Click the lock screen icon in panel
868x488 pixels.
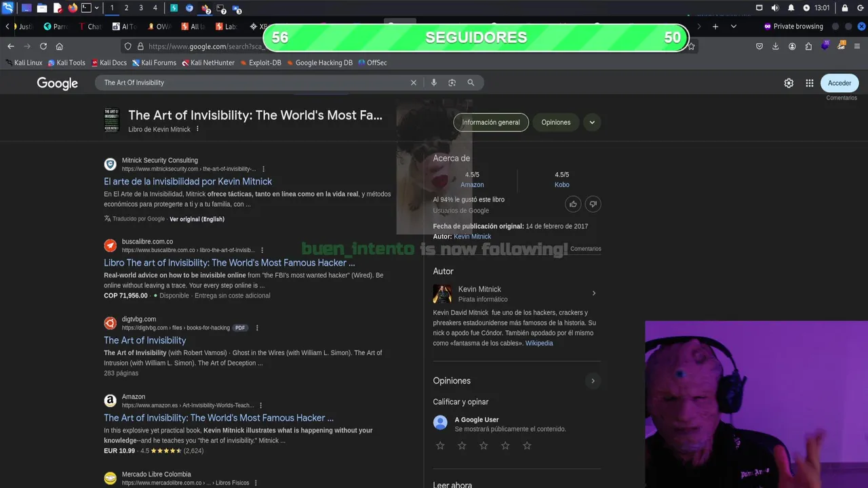coord(845,8)
